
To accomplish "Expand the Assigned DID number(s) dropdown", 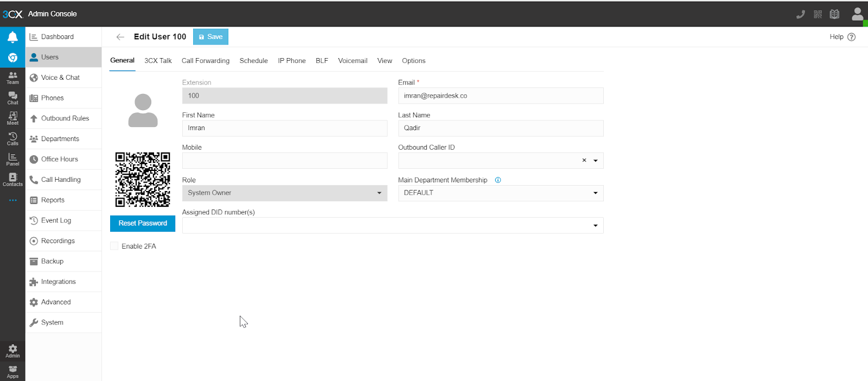I will pos(596,226).
